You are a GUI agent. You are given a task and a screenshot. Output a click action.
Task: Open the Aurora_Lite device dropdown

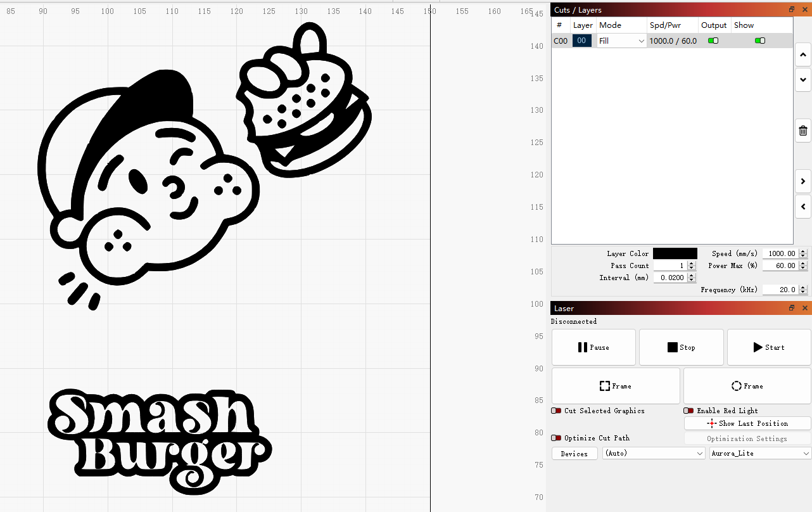760,453
